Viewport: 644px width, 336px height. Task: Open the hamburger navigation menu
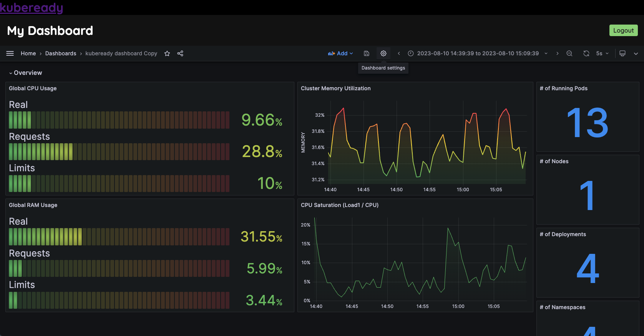point(10,53)
